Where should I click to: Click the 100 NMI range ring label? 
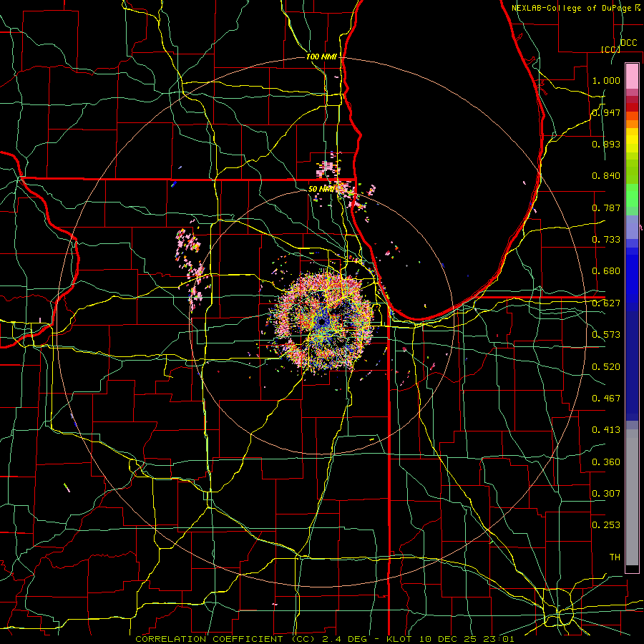pos(321,57)
